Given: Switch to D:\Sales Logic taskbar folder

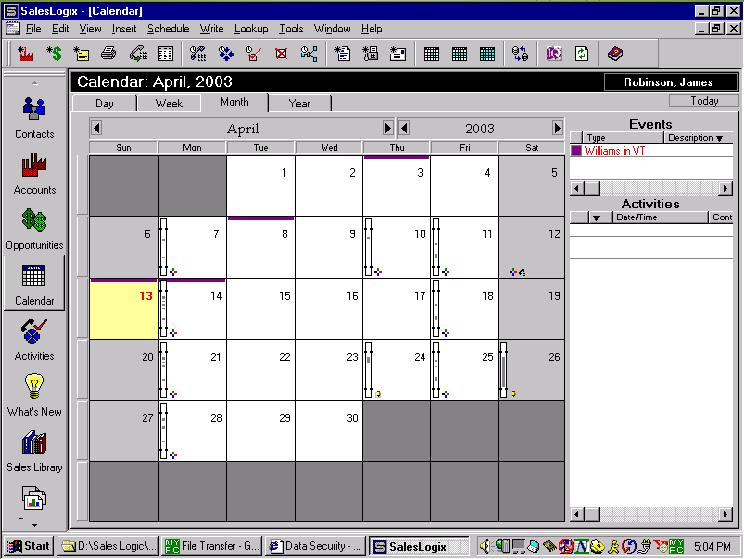Looking at the screenshot, I should (109, 546).
